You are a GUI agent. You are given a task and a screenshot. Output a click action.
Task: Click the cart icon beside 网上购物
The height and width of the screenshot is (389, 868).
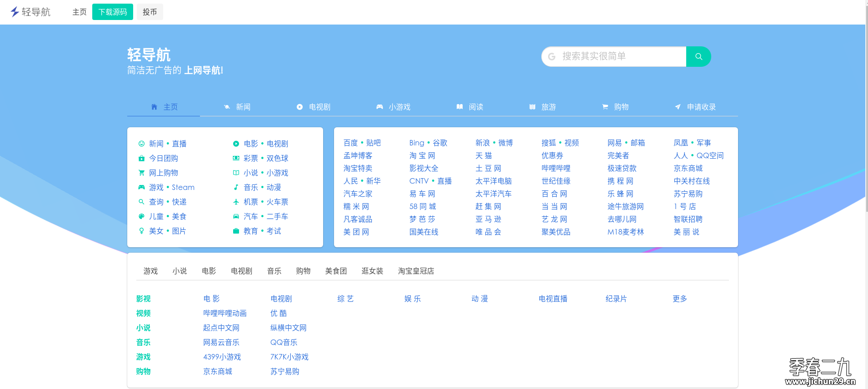coord(141,173)
